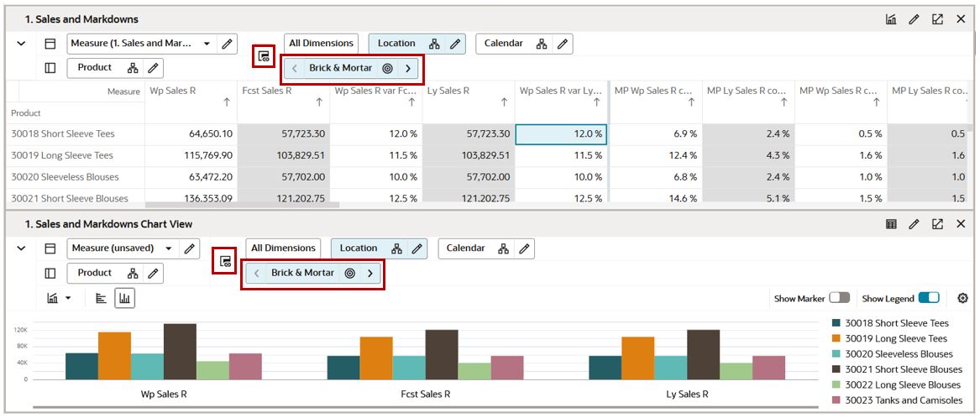Select Calendar dimension tile in chart view
This screenshot has height=418, width=980.
click(465, 248)
